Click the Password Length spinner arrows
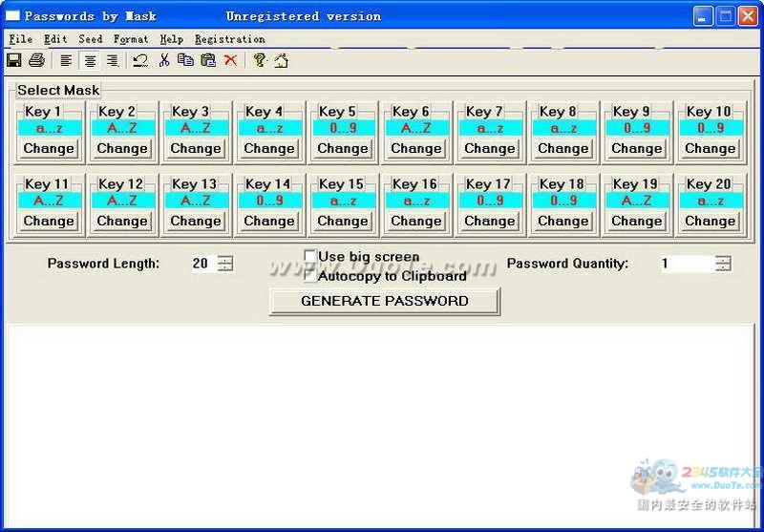Screen dimensions: 764x532 pos(225,264)
